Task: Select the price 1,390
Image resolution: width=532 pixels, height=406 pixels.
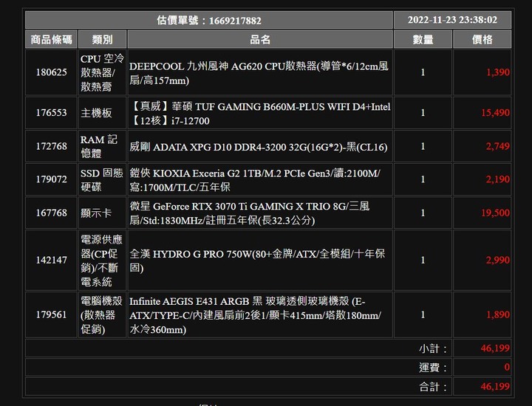Action: tap(498, 72)
